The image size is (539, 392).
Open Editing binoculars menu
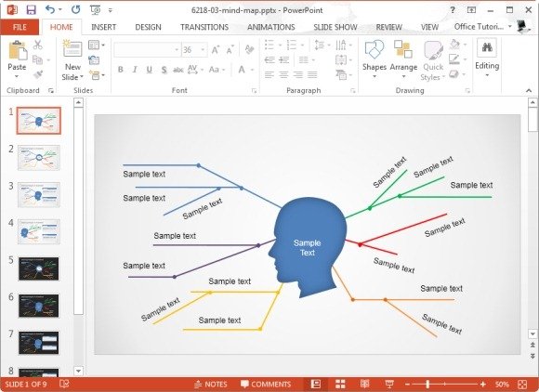pos(487,58)
